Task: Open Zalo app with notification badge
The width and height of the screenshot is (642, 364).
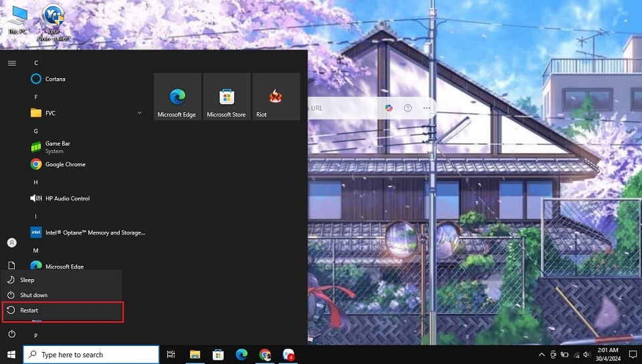Action: [x=288, y=355]
